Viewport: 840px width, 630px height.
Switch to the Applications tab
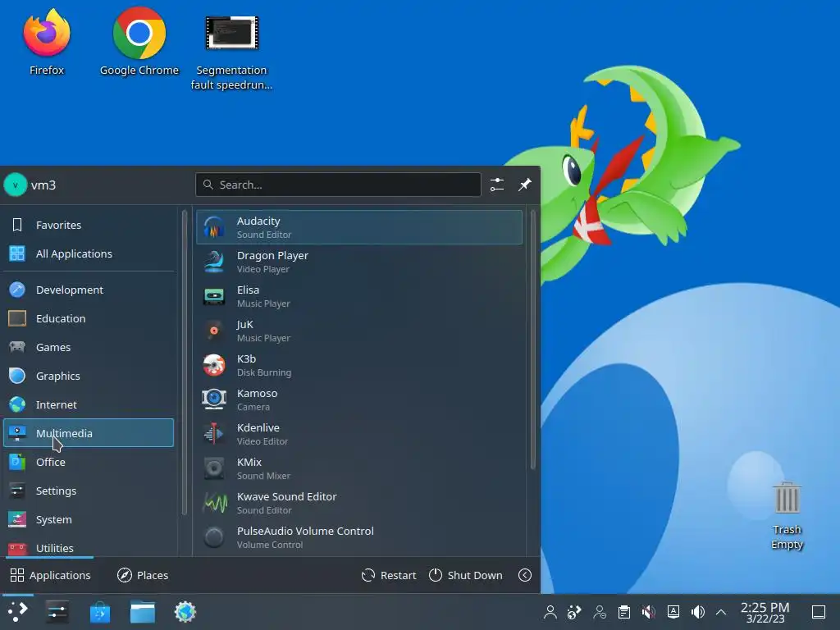click(50, 575)
